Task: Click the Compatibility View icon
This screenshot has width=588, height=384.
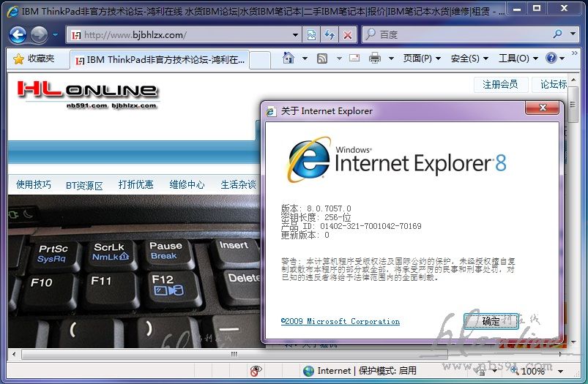Action: pyautogui.click(x=312, y=34)
